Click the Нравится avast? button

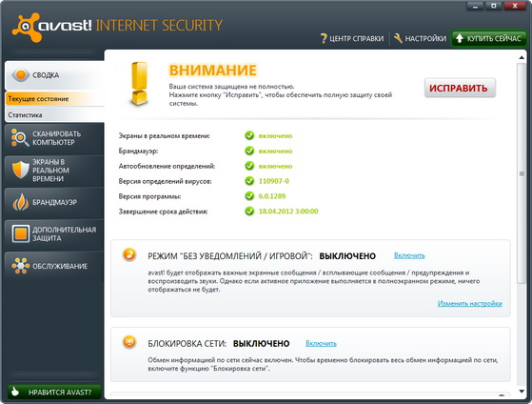pyautogui.click(x=54, y=392)
